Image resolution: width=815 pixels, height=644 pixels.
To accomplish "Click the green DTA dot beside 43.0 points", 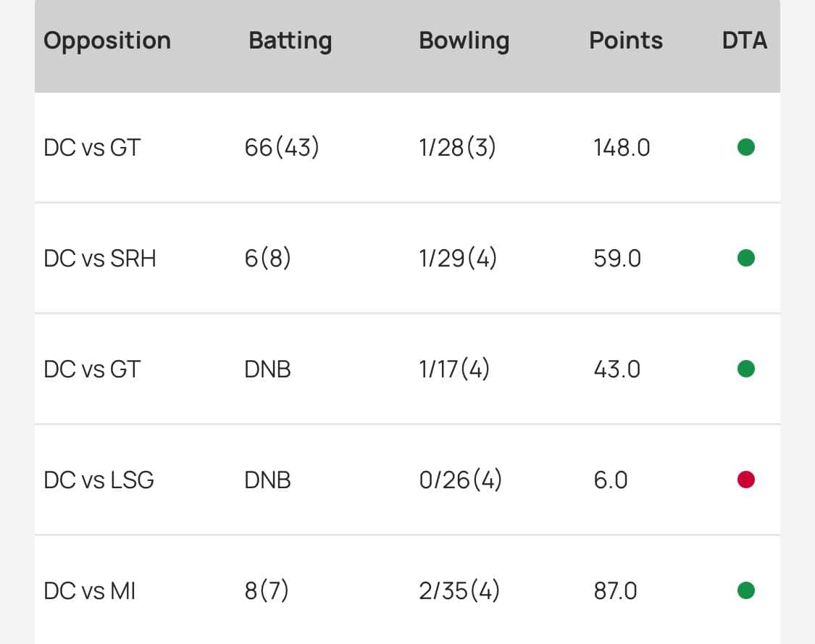I will 746,369.
